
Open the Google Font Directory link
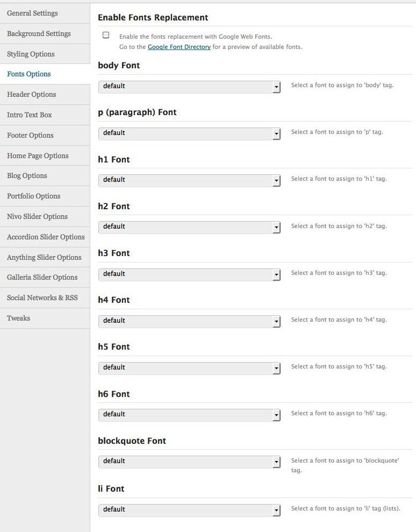pyautogui.click(x=179, y=47)
